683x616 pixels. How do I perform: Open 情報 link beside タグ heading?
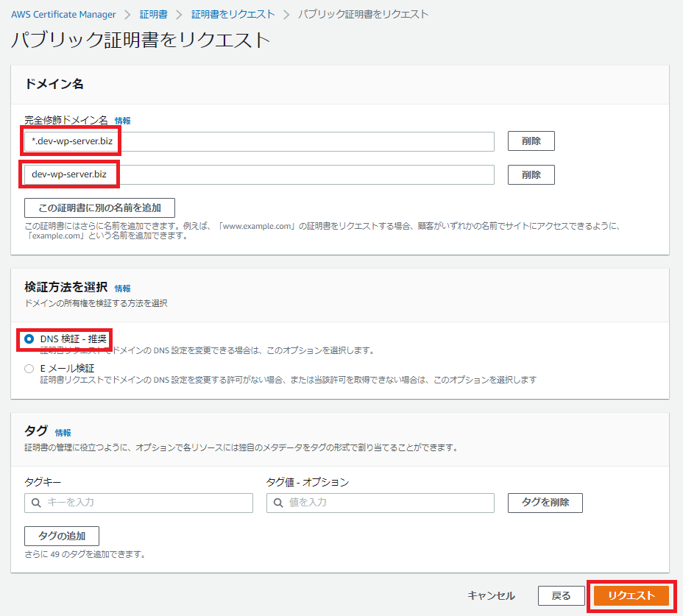point(63,433)
